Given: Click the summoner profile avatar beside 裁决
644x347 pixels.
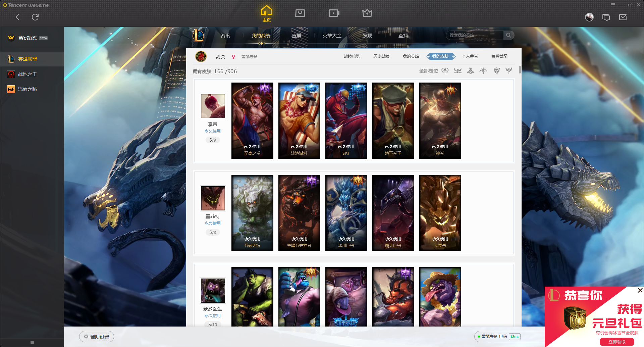Looking at the screenshot, I should 201,56.
